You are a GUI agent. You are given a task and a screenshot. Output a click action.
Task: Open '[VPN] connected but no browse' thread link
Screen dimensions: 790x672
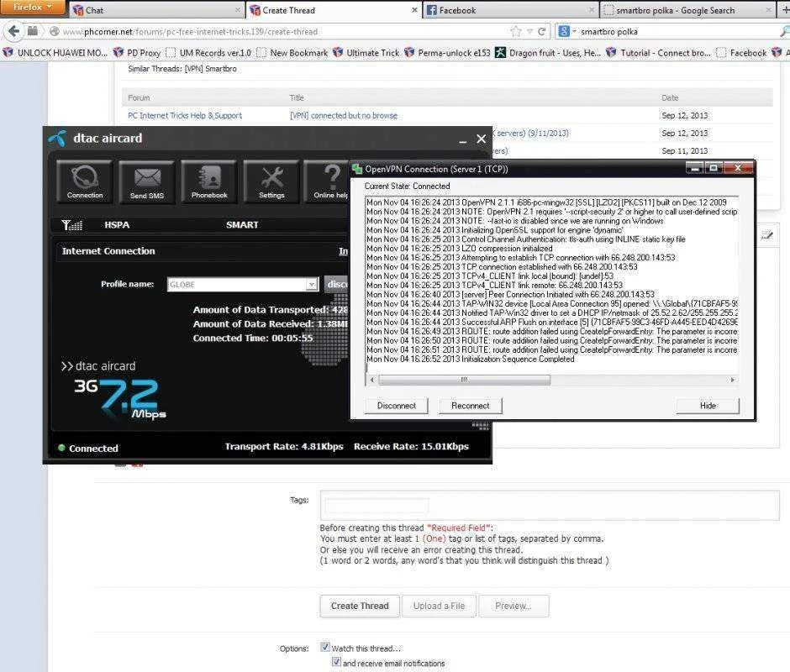(344, 115)
